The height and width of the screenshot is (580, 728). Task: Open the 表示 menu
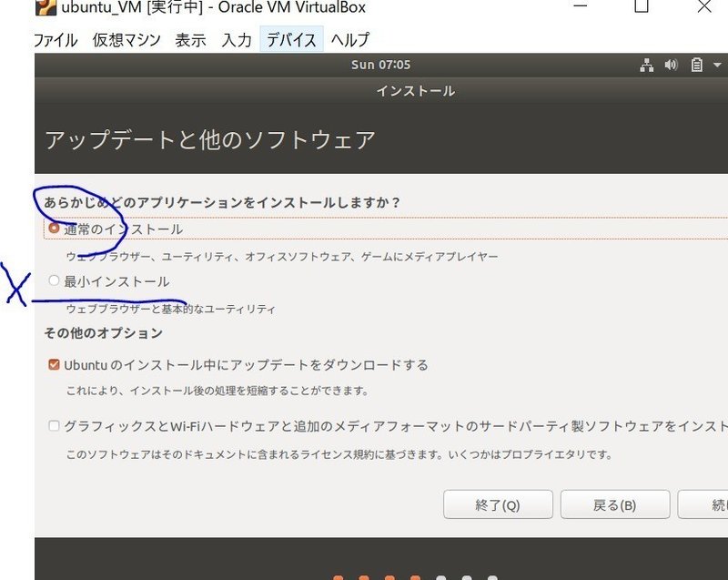[x=190, y=40]
